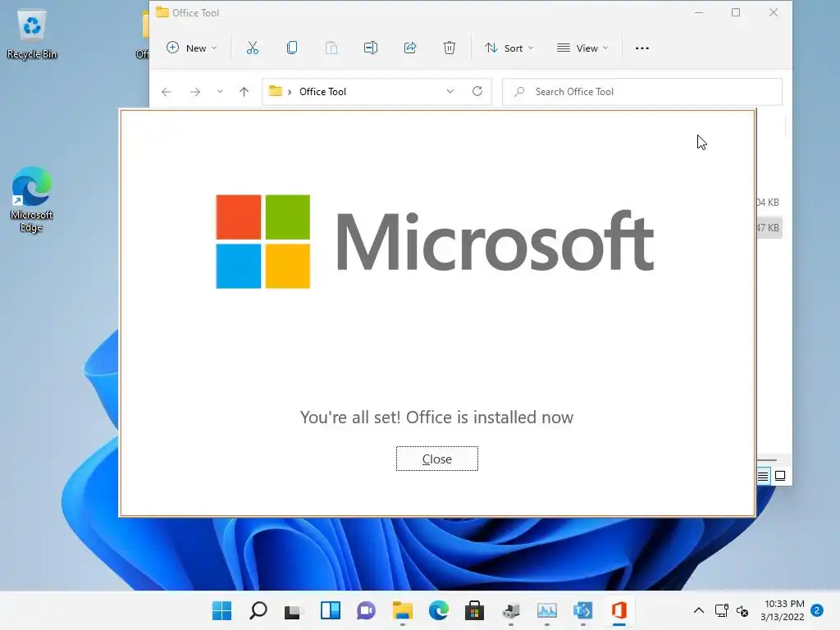
Task: Expand the recent locations chevron
Action: click(x=220, y=92)
